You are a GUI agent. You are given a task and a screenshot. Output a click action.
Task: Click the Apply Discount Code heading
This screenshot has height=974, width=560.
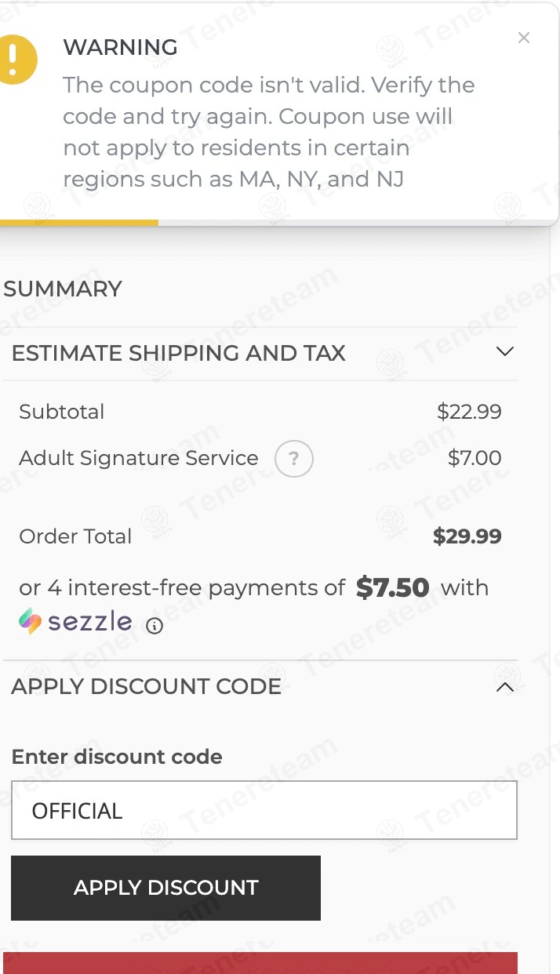pyautogui.click(x=147, y=686)
